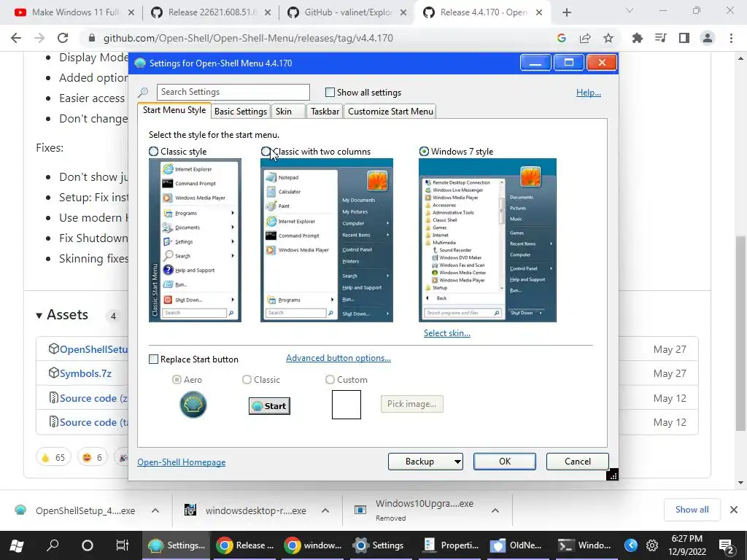The height and width of the screenshot is (560, 747).
Task: Expand Windows10Upgra download options chevron
Action: (495, 510)
